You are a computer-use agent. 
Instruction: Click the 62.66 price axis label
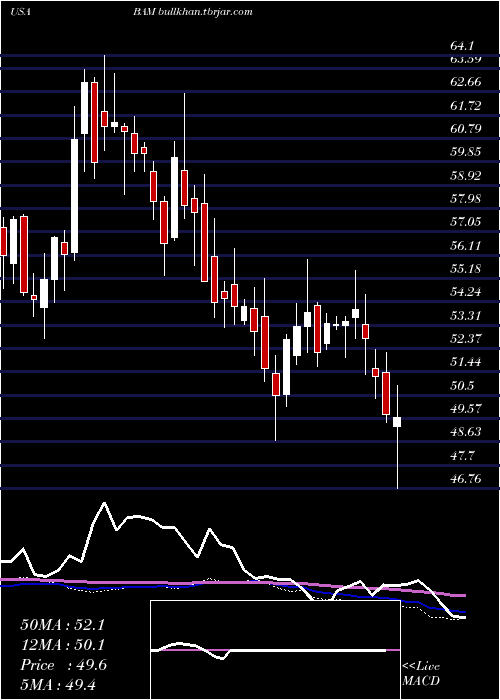[x=466, y=82]
